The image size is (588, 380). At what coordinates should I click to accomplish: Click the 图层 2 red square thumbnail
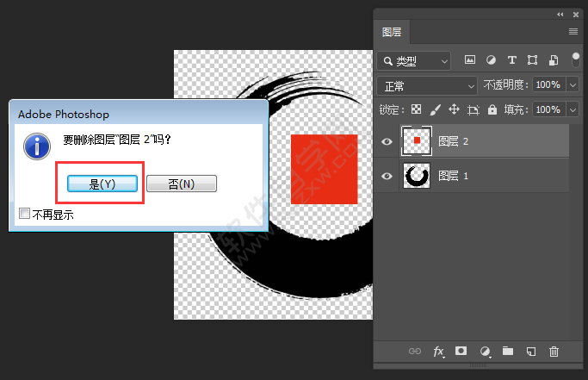tap(417, 141)
